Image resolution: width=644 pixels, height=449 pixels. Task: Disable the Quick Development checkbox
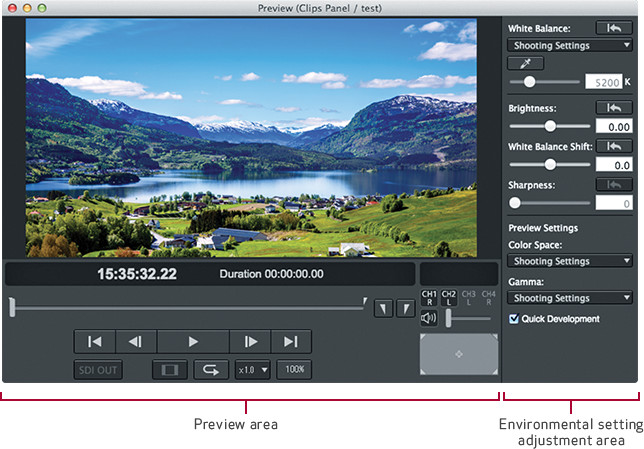point(514,319)
